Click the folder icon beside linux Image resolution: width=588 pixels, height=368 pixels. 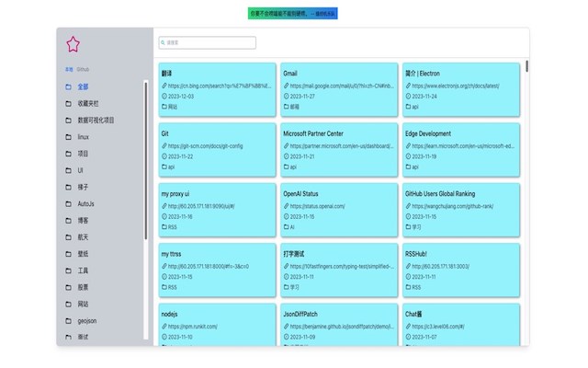(68, 137)
